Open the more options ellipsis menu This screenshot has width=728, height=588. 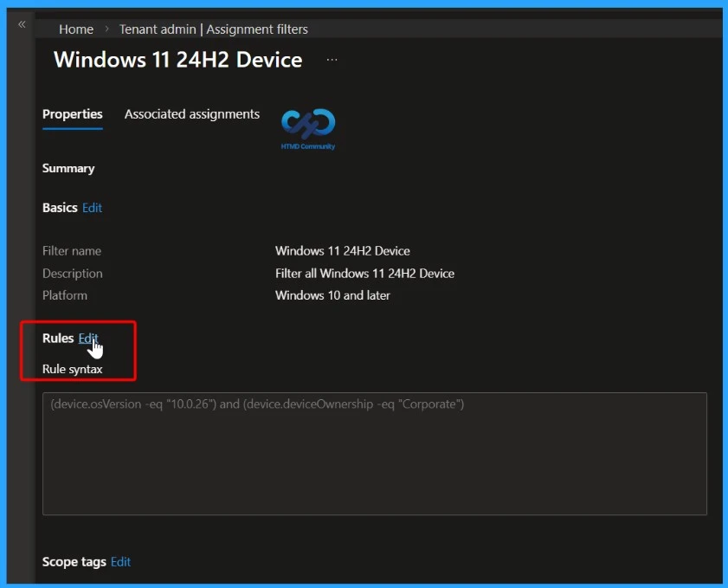click(332, 59)
